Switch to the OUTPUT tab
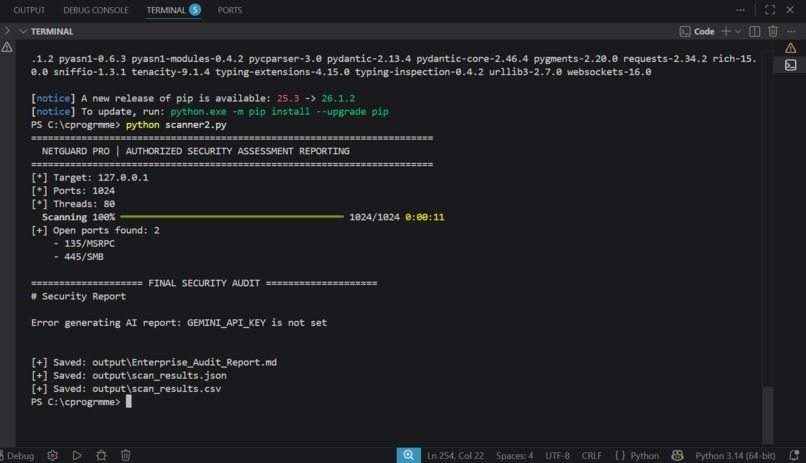The width and height of the screenshot is (806, 463). [29, 10]
